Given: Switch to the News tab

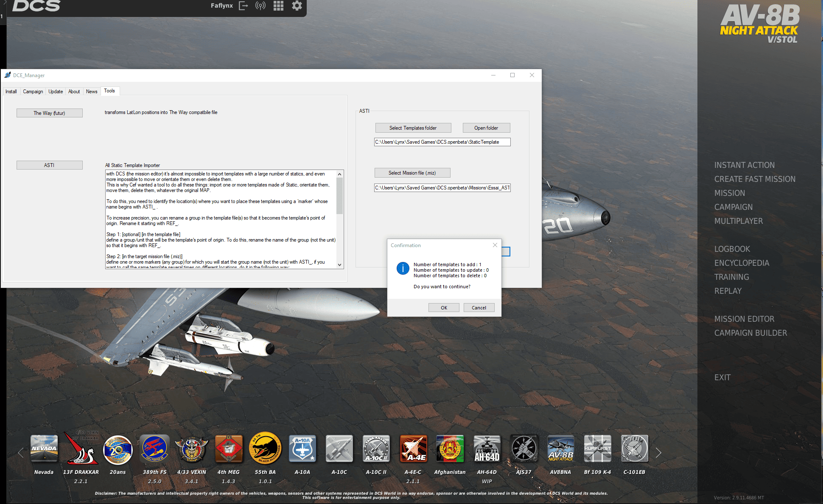Looking at the screenshot, I should (92, 92).
